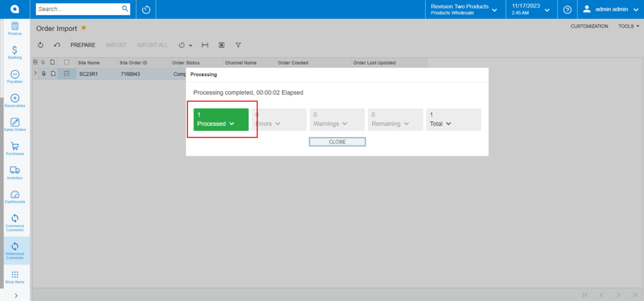The width and height of the screenshot is (644, 301).
Task: Open the CUSTOMIZATION menu
Action: pyautogui.click(x=589, y=26)
